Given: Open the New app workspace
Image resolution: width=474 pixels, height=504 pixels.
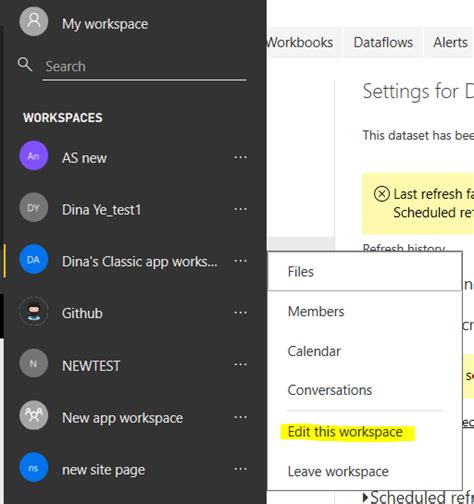Looking at the screenshot, I should (x=122, y=418).
